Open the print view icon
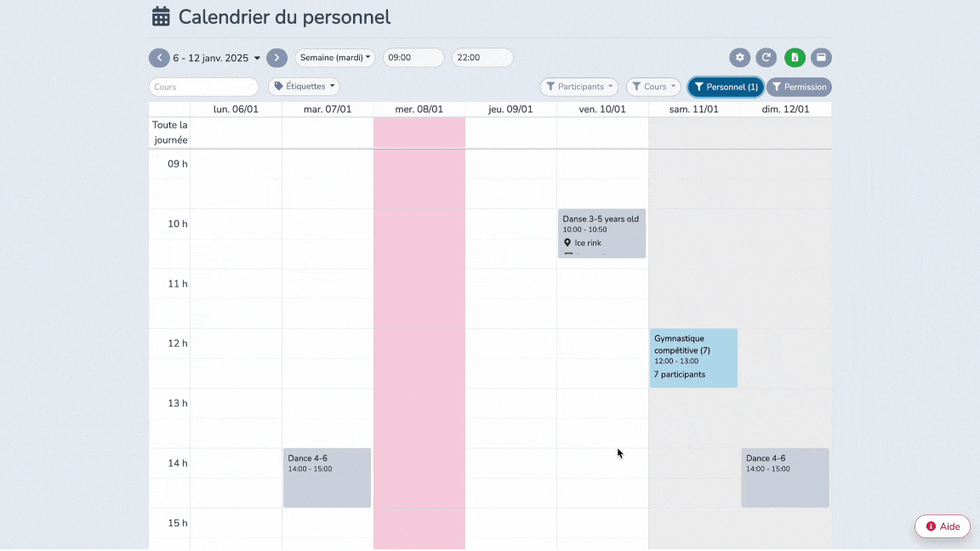 (x=821, y=57)
